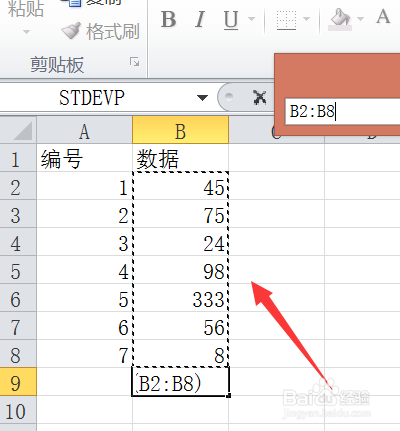Apply fill color paint bucket

click(341, 19)
